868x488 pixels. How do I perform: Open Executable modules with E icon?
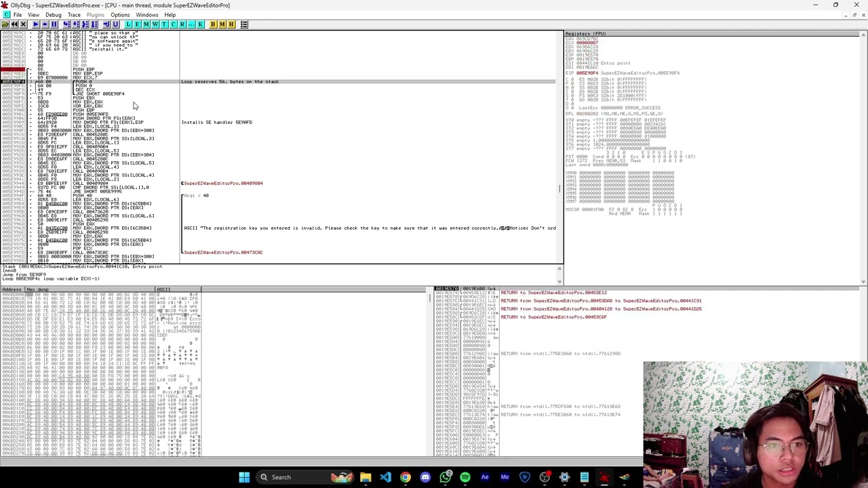click(x=137, y=24)
